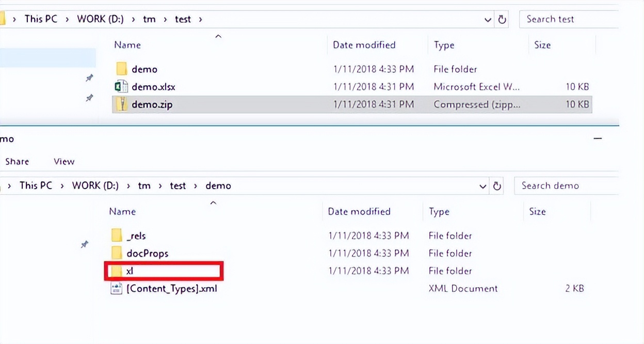This screenshot has width=644, height=344.
Task: Refresh the test folder view
Action: [x=503, y=19]
